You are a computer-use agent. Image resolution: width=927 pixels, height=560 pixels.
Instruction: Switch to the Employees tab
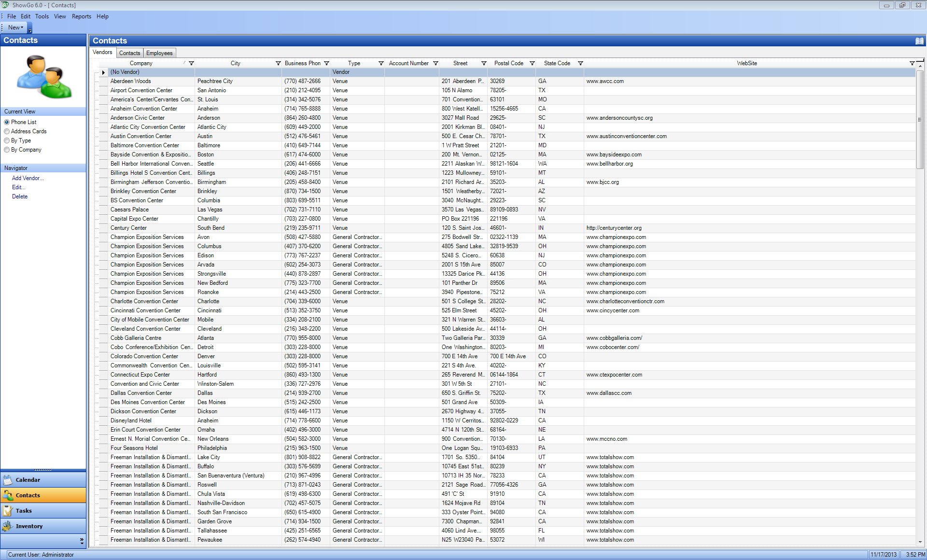(x=159, y=53)
